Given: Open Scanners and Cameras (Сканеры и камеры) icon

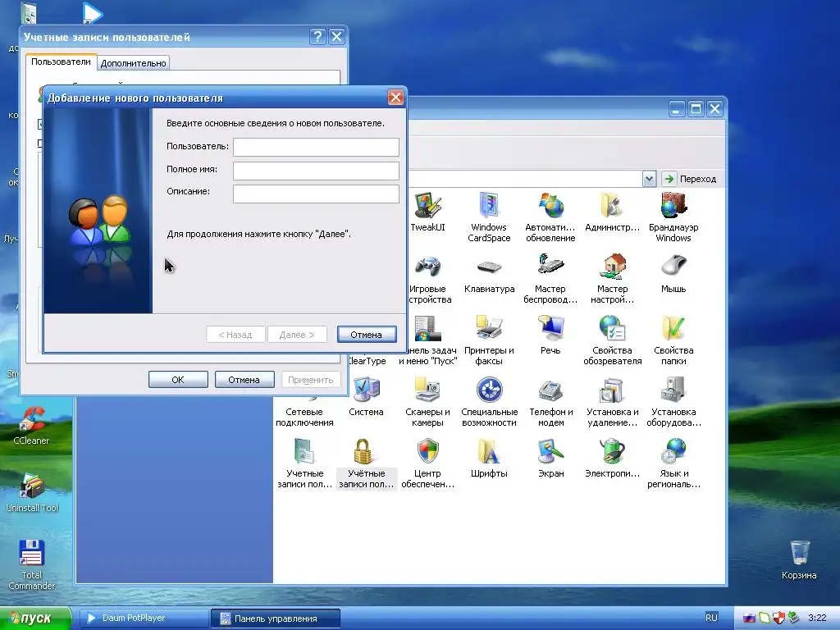Looking at the screenshot, I should point(427,390).
